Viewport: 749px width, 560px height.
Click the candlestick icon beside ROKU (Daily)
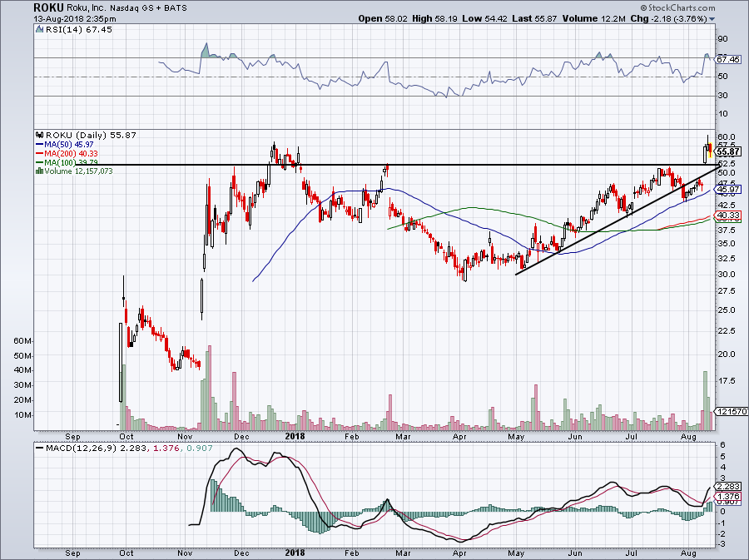coord(40,135)
